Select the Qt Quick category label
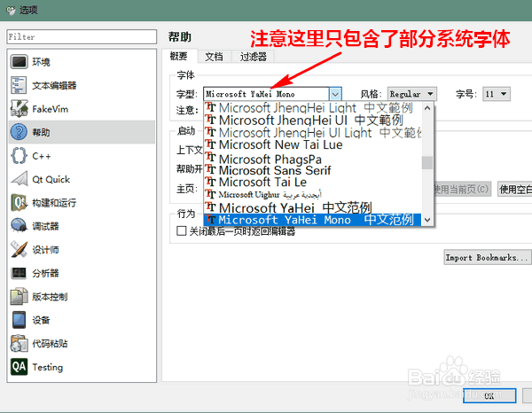This screenshot has width=532, height=413. 51,179
